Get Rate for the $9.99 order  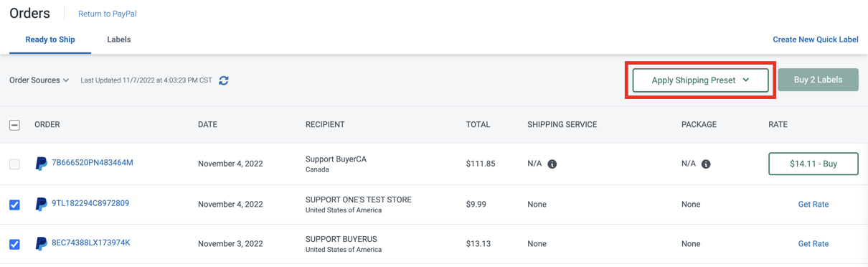pyautogui.click(x=813, y=204)
